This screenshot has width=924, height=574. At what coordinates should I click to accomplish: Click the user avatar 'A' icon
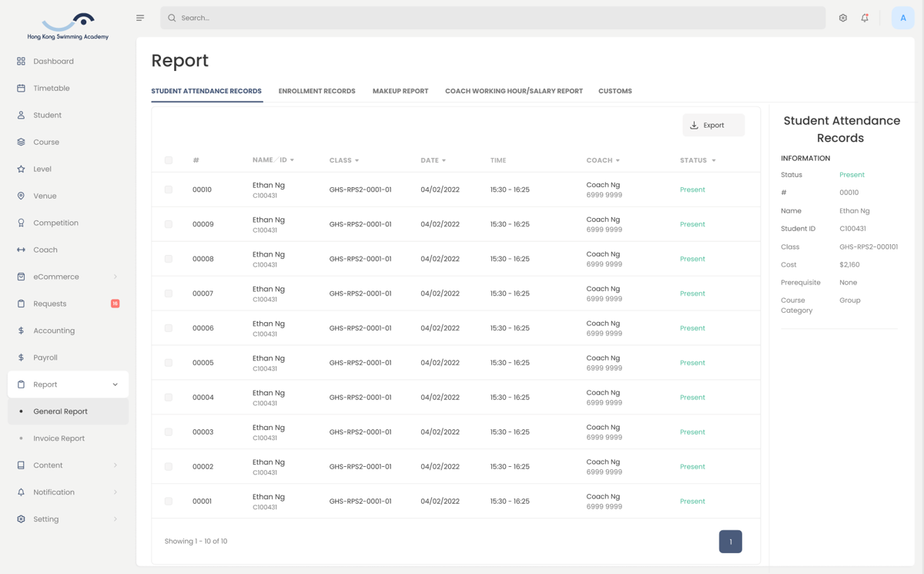[x=903, y=18]
